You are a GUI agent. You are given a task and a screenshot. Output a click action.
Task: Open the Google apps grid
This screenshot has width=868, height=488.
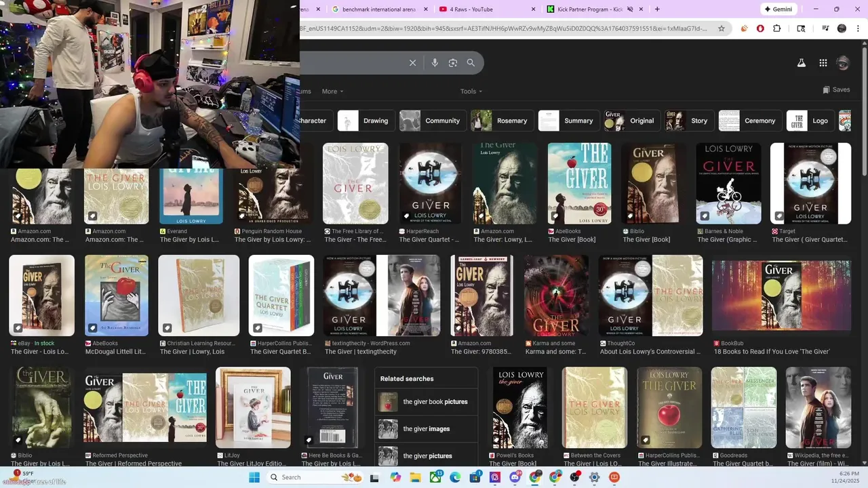click(823, 63)
